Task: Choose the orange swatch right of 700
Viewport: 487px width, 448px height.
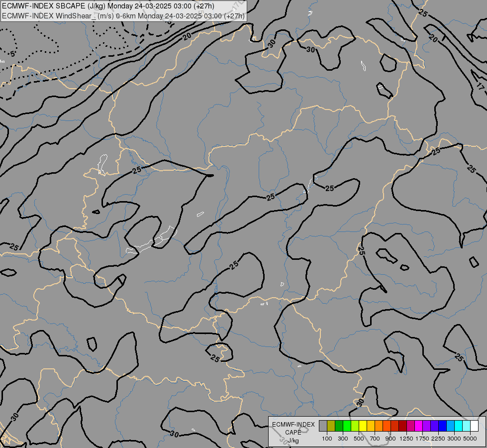Action: [x=379, y=426]
